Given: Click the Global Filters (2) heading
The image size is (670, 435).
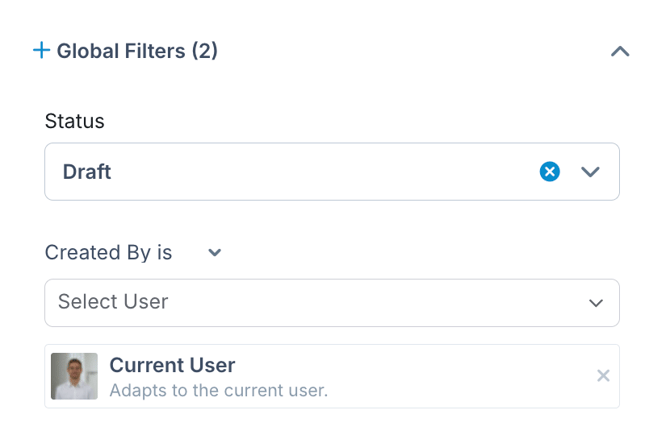Looking at the screenshot, I should [x=137, y=51].
